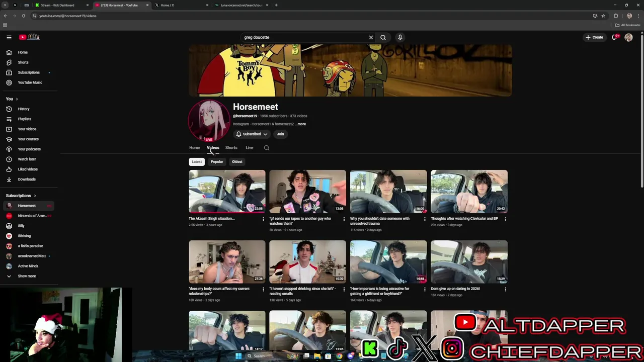
Task: Open Nintendo of America subscription
Action: (29, 216)
